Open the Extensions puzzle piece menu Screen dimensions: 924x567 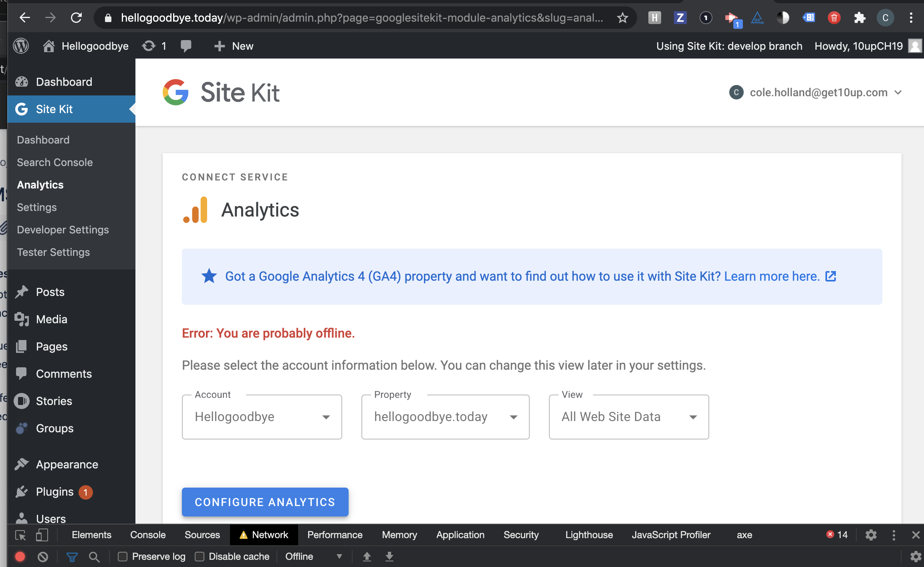click(860, 18)
